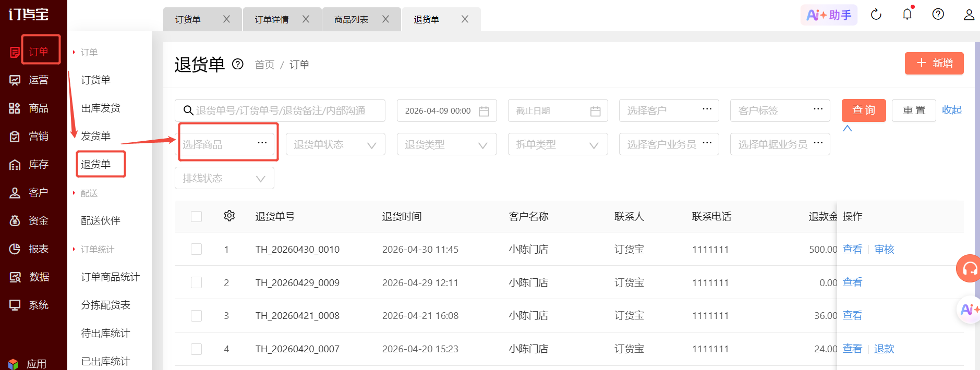The image size is (980, 370).
Task: Click the page vertical scrollbar
Action: click(977, 206)
